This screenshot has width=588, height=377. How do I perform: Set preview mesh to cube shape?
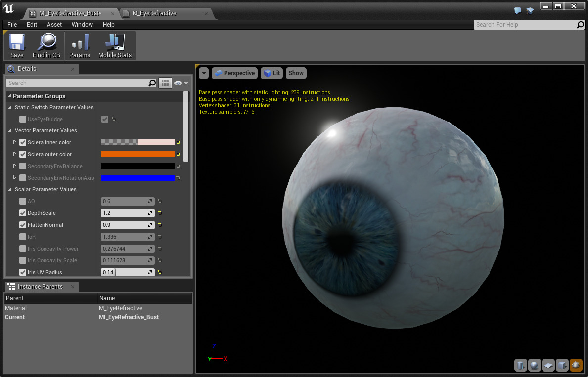[x=562, y=365]
